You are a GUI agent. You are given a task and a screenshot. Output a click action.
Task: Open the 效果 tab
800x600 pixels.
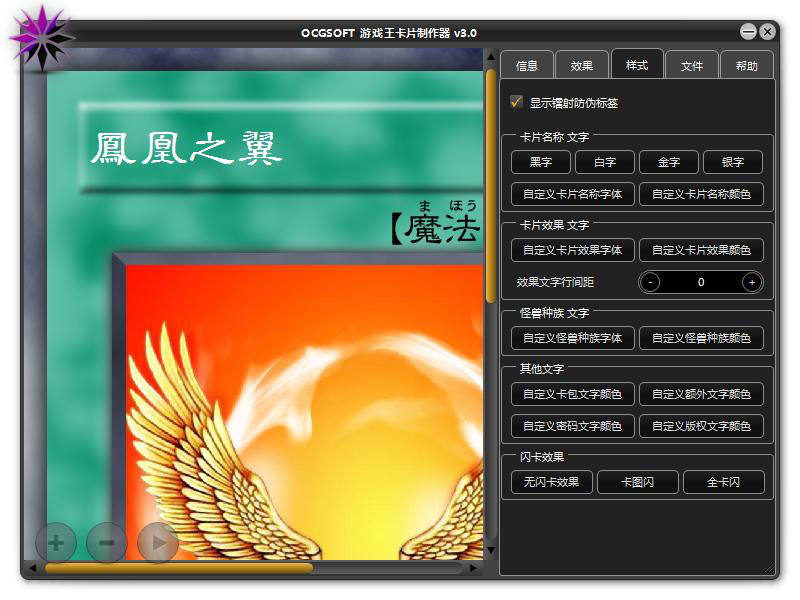pyautogui.click(x=582, y=66)
